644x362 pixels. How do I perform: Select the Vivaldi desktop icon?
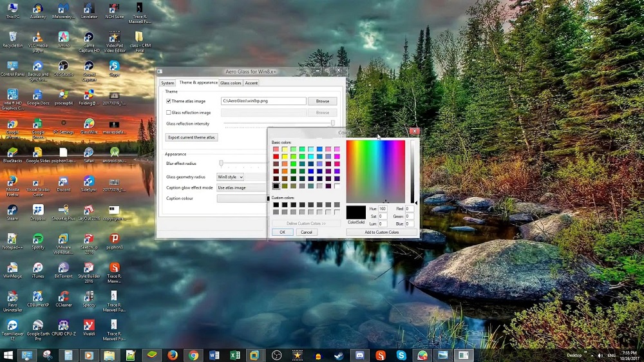[x=89, y=327]
